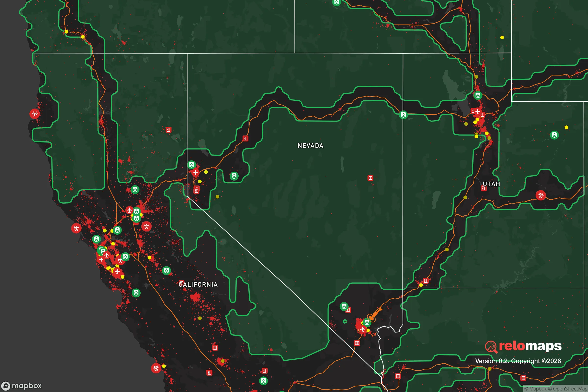This screenshot has height=392, width=588.
Task: Click the biohazard marker on the far northern California coast
Action: (x=35, y=114)
